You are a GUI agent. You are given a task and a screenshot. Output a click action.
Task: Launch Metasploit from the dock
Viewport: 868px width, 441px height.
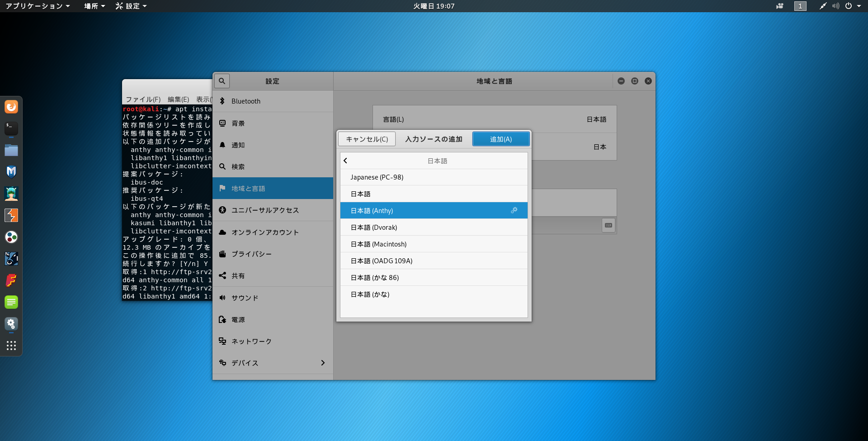click(11, 172)
